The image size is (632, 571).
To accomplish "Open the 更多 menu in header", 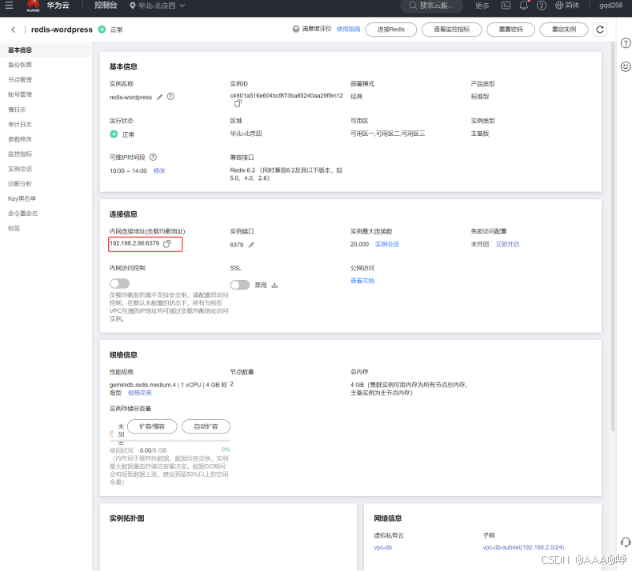I will (x=482, y=6).
